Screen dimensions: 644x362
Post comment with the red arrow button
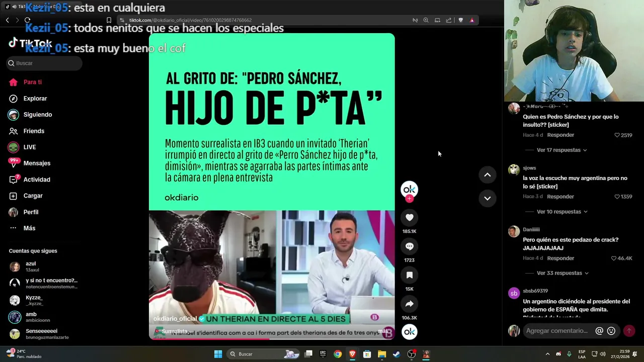point(629,331)
